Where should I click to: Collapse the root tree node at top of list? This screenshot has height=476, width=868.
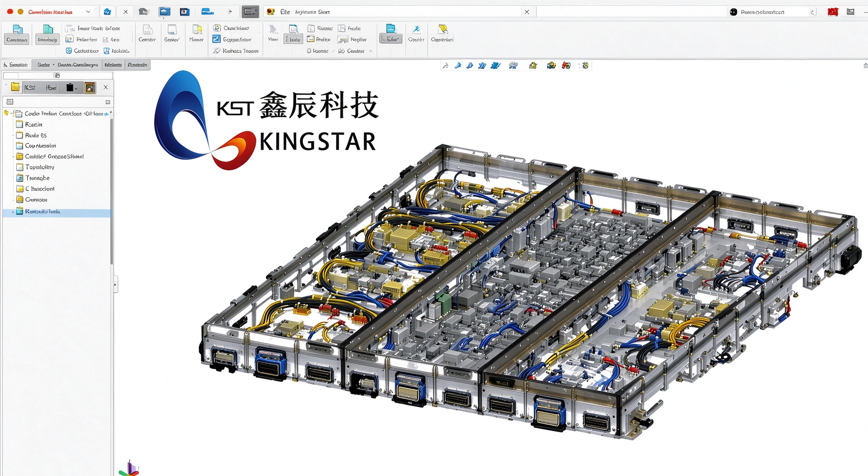coord(11,114)
